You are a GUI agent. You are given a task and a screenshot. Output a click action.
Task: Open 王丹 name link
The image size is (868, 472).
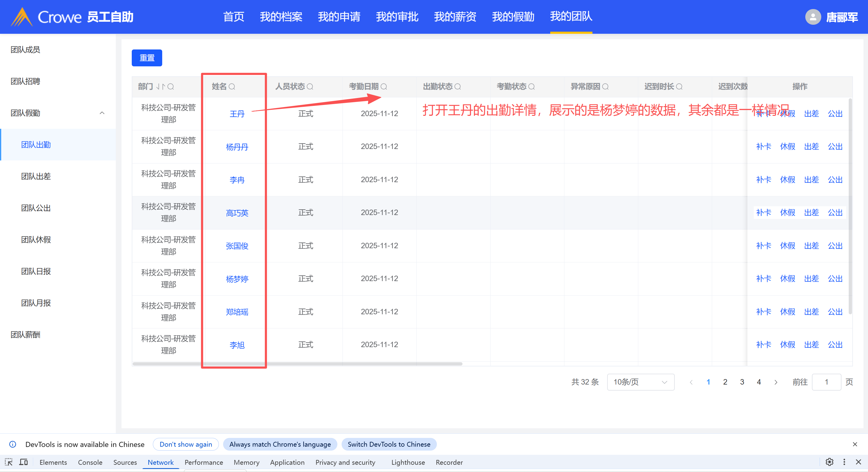(x=237, y=114)
